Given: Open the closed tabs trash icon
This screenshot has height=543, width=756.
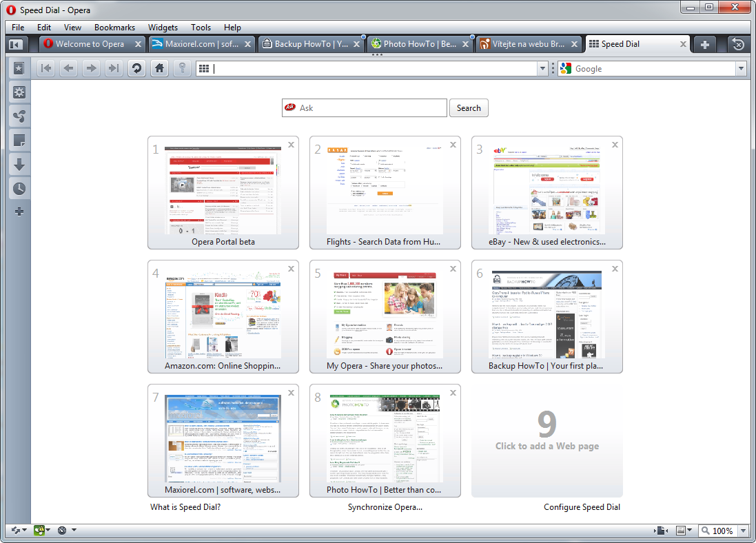Looking at the screenshot, I should 737,44.
